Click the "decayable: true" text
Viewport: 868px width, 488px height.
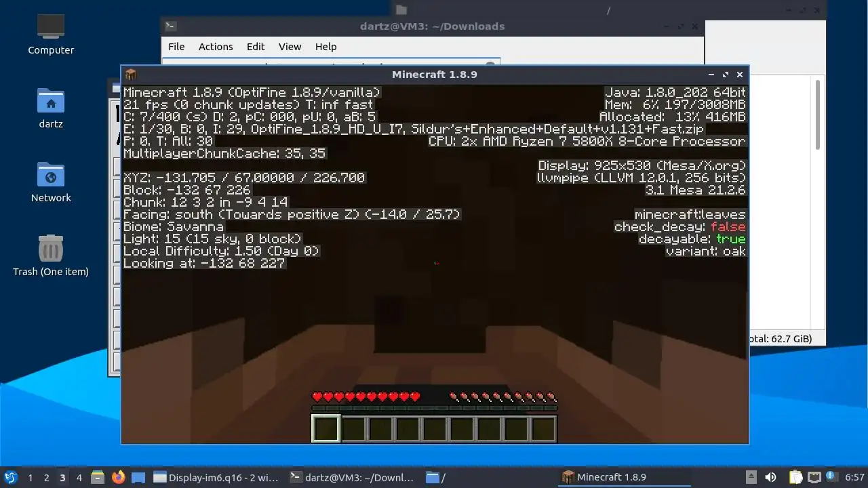(692, 239)
